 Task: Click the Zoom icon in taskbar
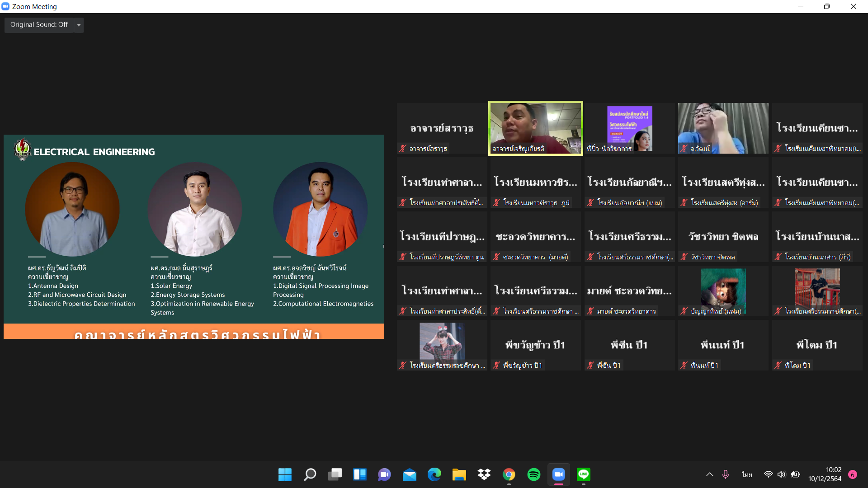pos(558,474)
